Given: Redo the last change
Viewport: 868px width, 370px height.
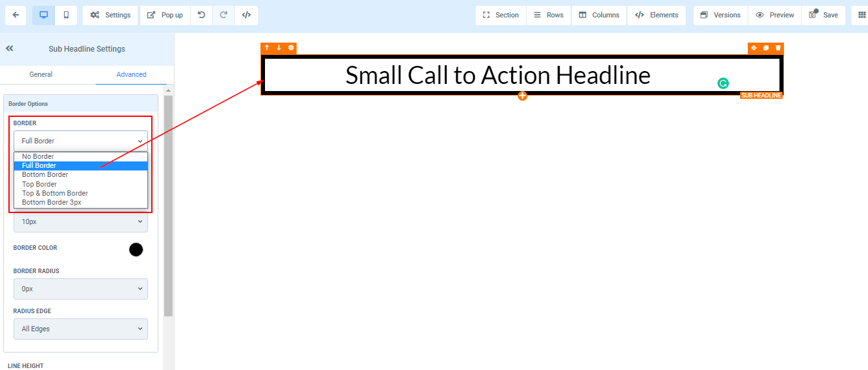Looking at the screenshot, I should tap(224, 15).
